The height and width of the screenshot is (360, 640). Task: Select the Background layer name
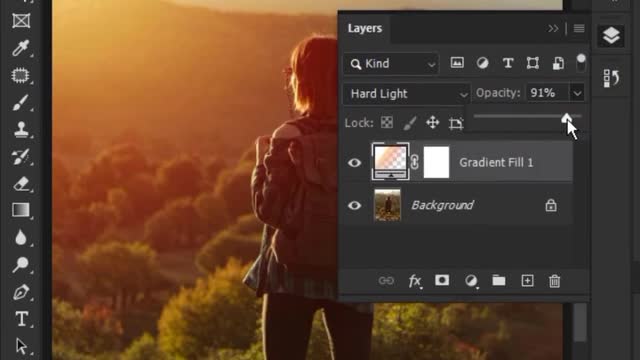point(442,205)
